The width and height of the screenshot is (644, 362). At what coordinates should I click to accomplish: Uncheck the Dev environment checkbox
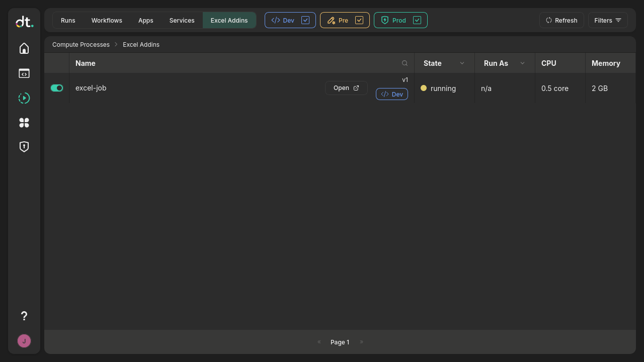click(305, 20)
